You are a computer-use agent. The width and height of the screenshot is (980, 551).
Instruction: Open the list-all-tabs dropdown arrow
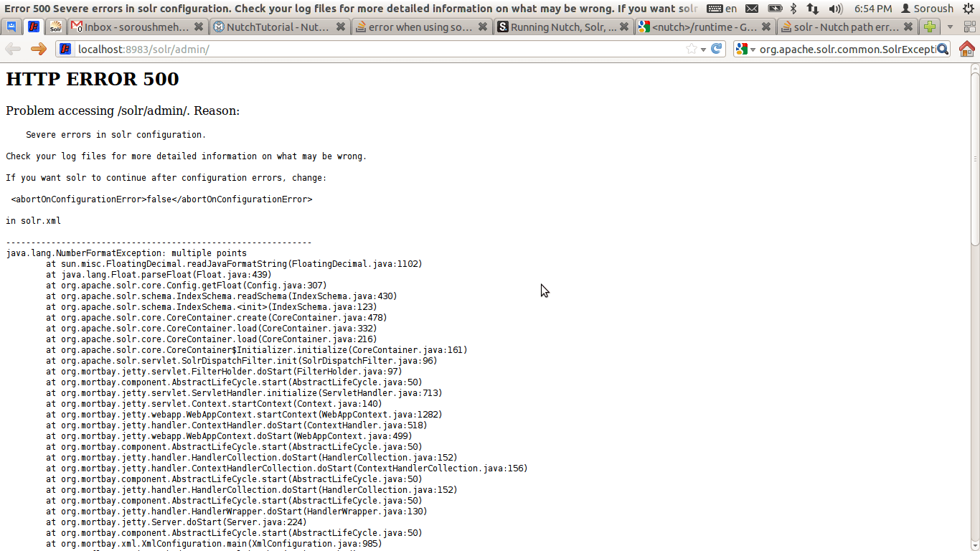(x=950, y=27)
